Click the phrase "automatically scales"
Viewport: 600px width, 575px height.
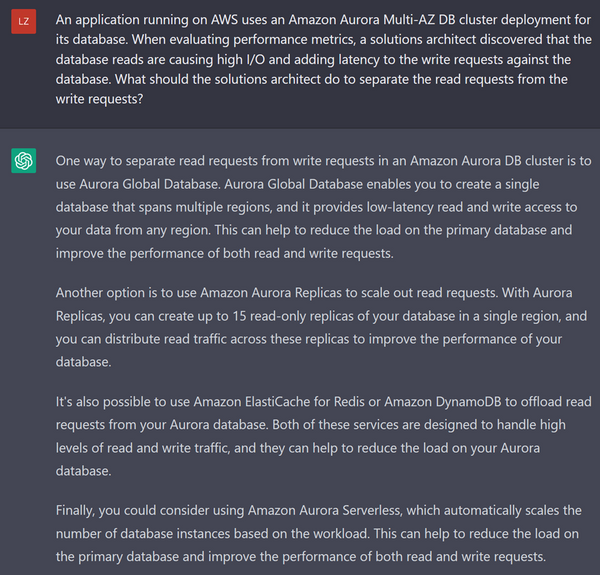coord(481,511)
